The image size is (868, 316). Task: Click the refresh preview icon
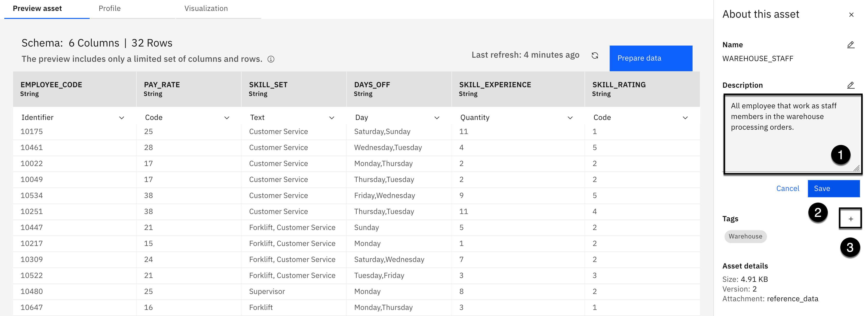click(595, 55)
